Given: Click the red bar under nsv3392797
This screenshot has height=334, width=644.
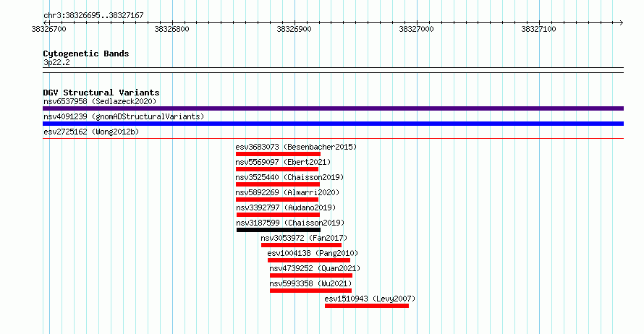Looking at the screenshot, I should pos(278,215).
